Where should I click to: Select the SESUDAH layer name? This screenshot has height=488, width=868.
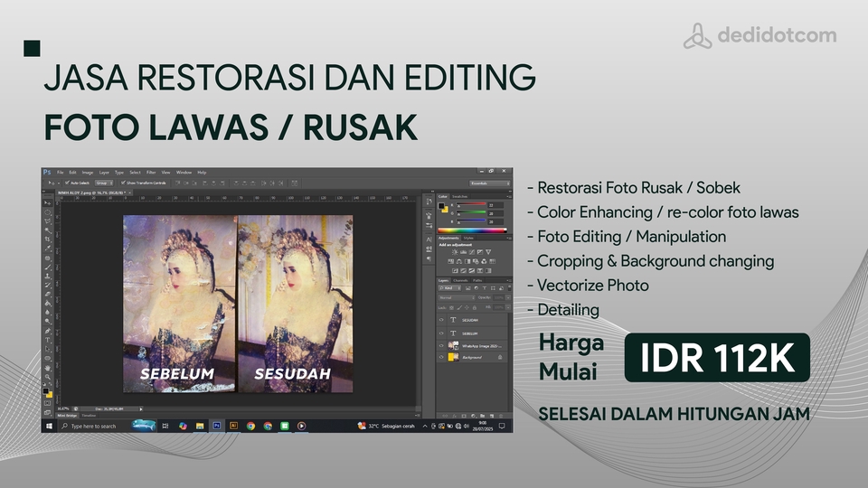click(x=470, y=320)
